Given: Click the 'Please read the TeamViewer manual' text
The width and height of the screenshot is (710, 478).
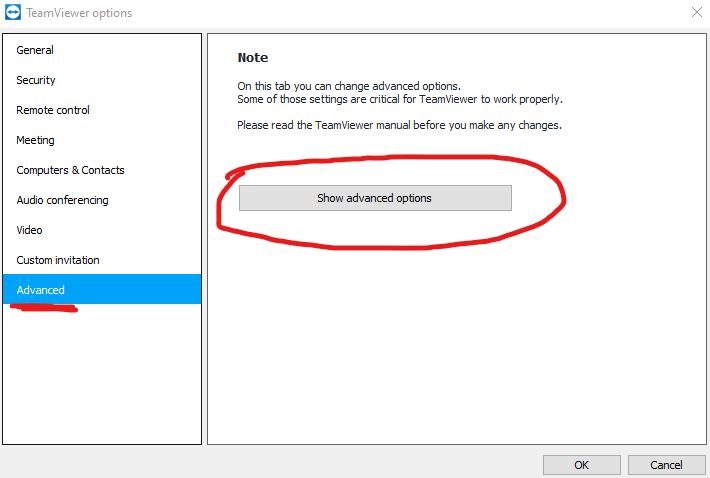Looking at the screenshot, I should pos(399,125).
